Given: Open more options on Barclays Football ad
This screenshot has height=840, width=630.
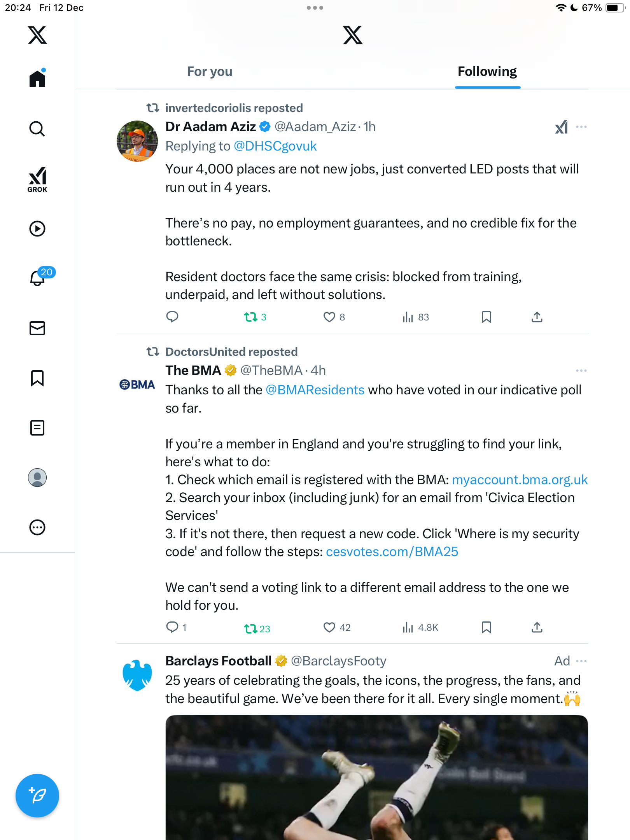Looking at the screenshot, I should coord(581,661).
